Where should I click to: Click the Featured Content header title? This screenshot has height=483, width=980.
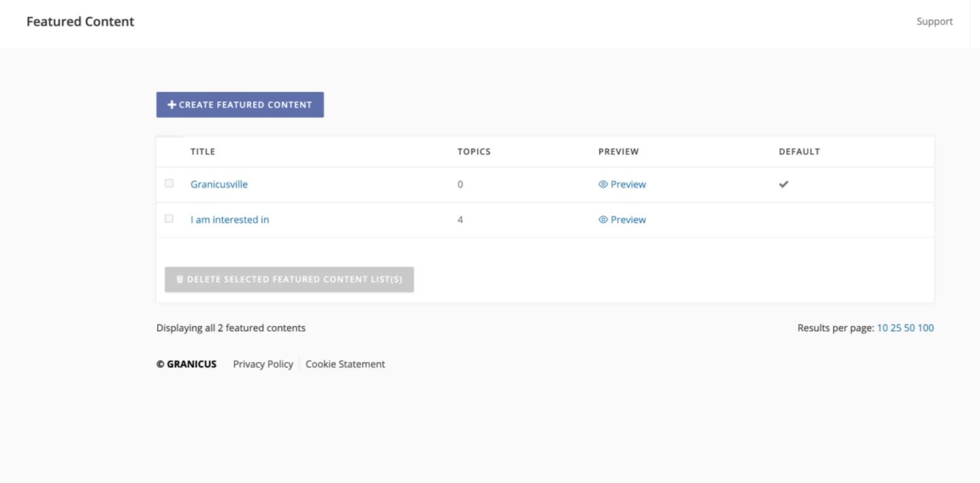click(80, 21)
